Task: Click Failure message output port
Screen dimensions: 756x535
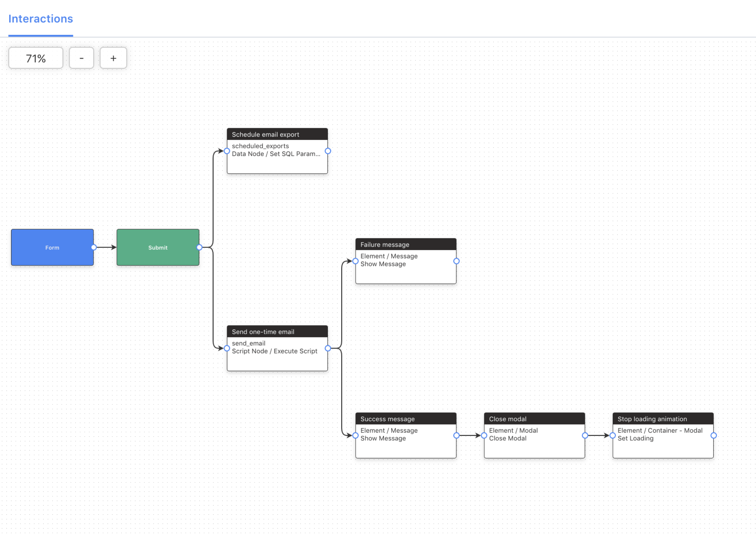Action: 456,261
